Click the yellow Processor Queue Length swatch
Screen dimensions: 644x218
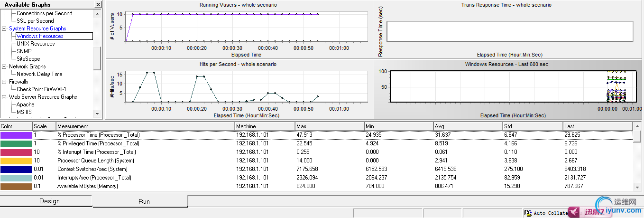tap(16, 161)
